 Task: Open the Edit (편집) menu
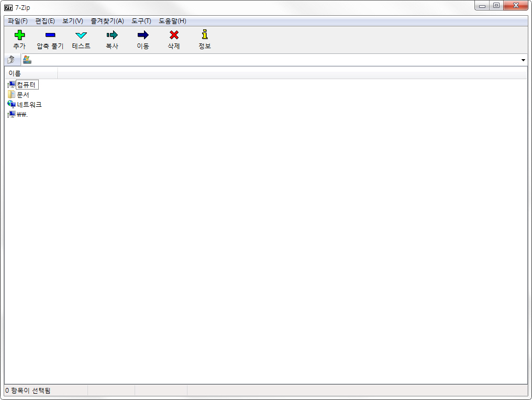pyautogui.click(x=45, y=21)
